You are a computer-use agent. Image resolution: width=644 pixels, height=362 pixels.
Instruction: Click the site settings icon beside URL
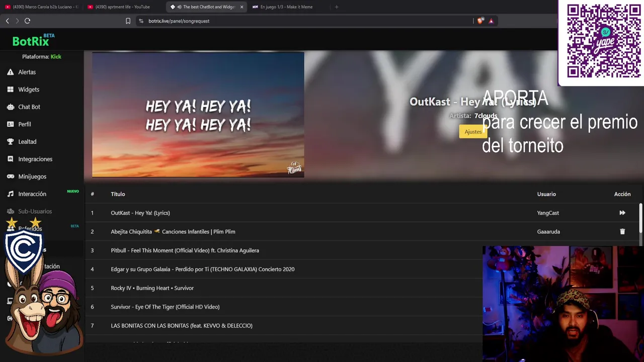141,21
